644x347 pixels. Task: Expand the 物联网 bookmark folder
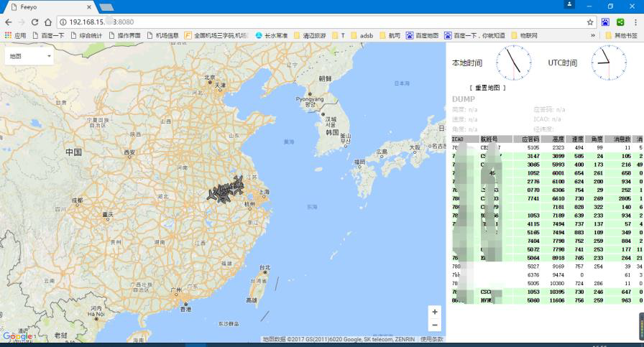(x=524, y=36)
